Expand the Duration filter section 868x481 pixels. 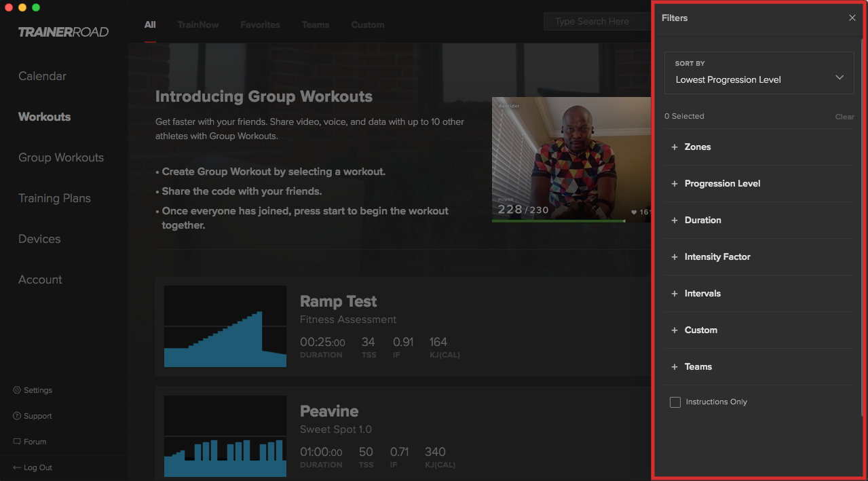pos(759,220)
